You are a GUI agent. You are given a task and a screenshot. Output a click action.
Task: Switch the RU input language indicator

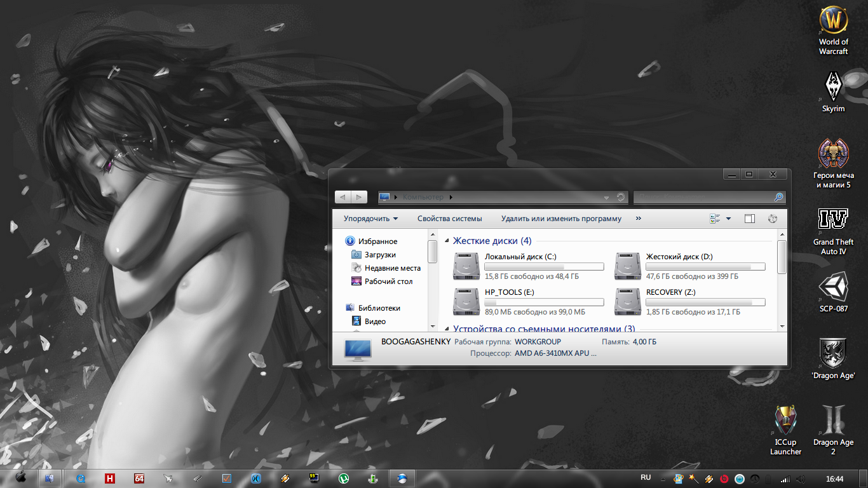click(646, 478)
